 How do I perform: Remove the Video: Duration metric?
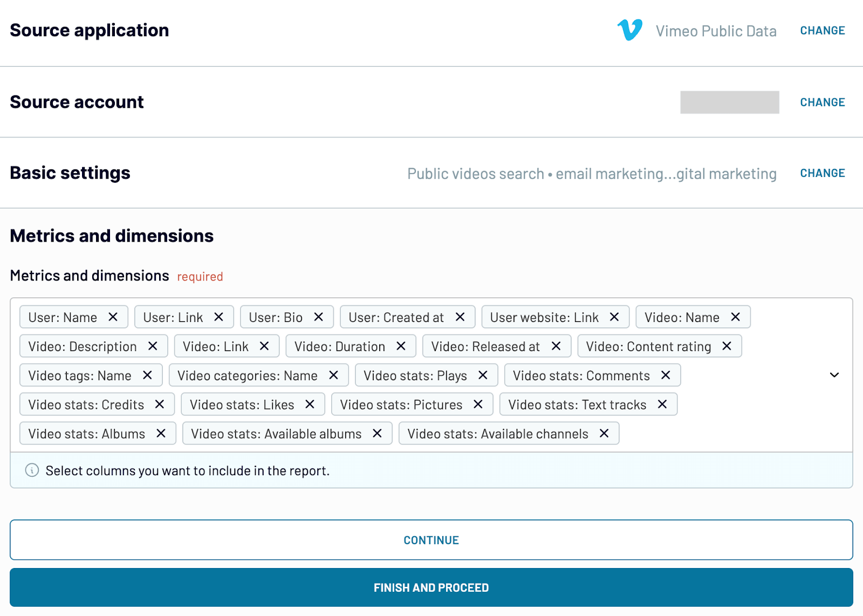400,346
